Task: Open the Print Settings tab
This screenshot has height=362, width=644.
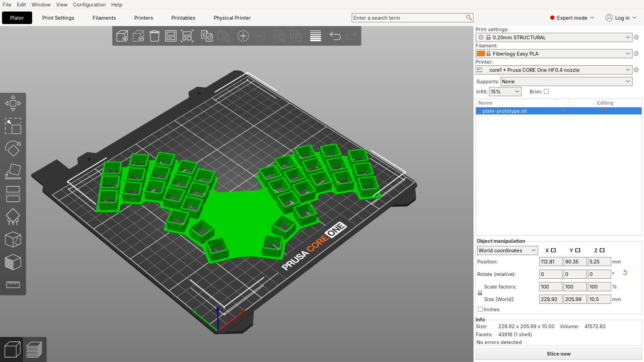Action: click(x=58, y=18)
